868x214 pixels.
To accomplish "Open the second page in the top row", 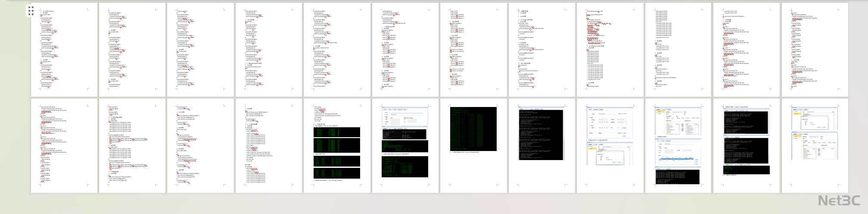I will (x=132, y=49).
